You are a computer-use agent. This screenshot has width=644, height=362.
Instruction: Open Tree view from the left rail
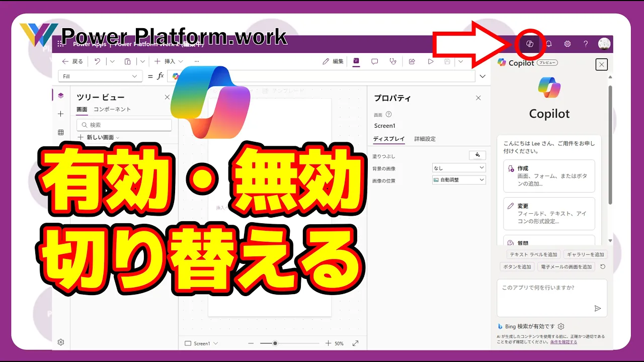coord(61,96)
